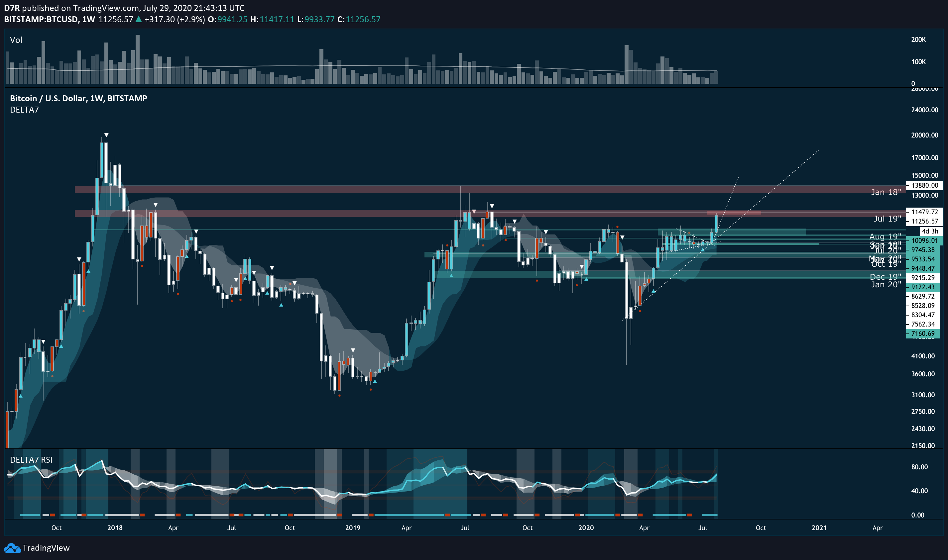Click the 80.00 RSI axis label

click(x=919, y=467)
